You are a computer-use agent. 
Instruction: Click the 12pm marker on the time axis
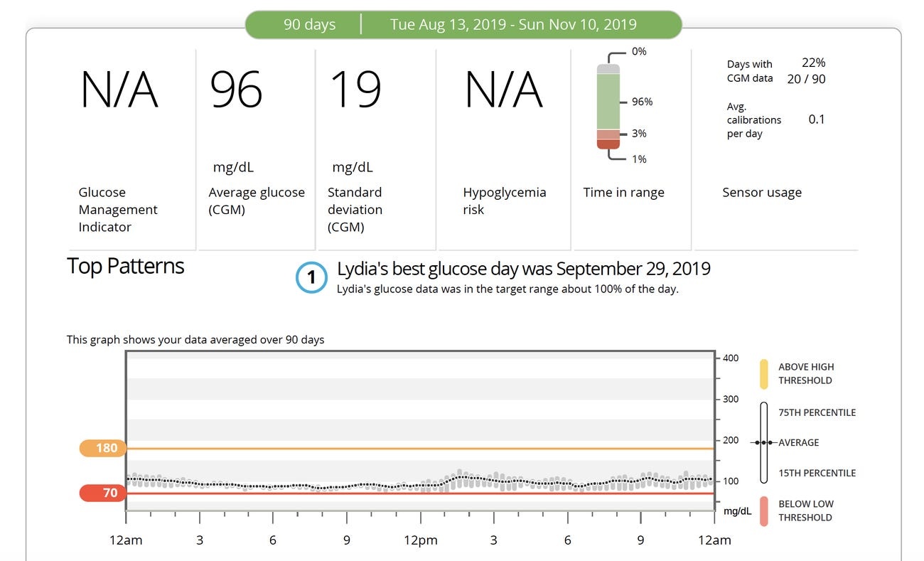point(421,540)
